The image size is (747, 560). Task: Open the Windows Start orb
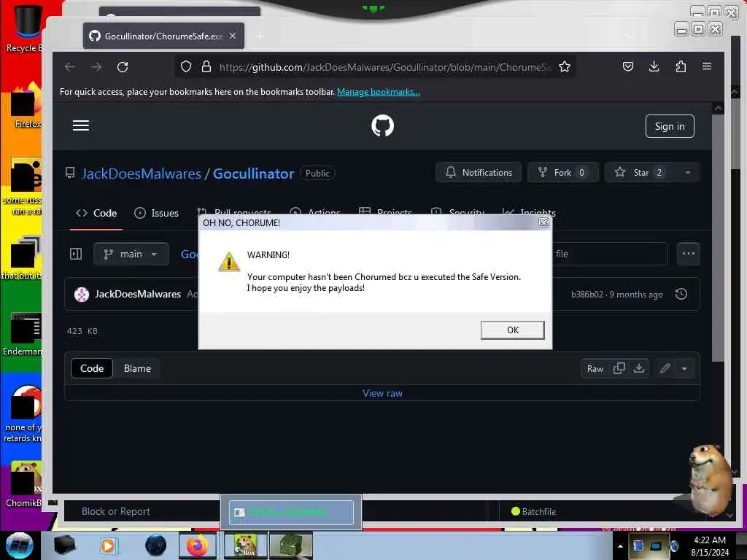tap(20, 545)
